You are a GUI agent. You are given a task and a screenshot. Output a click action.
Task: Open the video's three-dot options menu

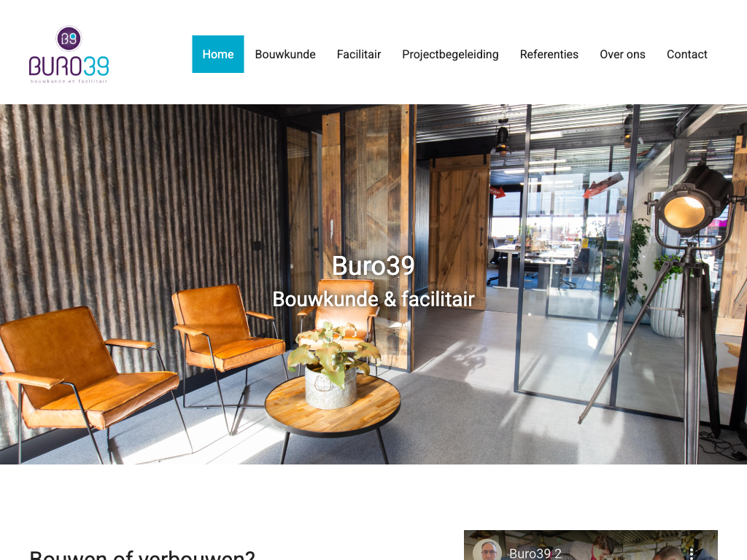coord(692,553)
